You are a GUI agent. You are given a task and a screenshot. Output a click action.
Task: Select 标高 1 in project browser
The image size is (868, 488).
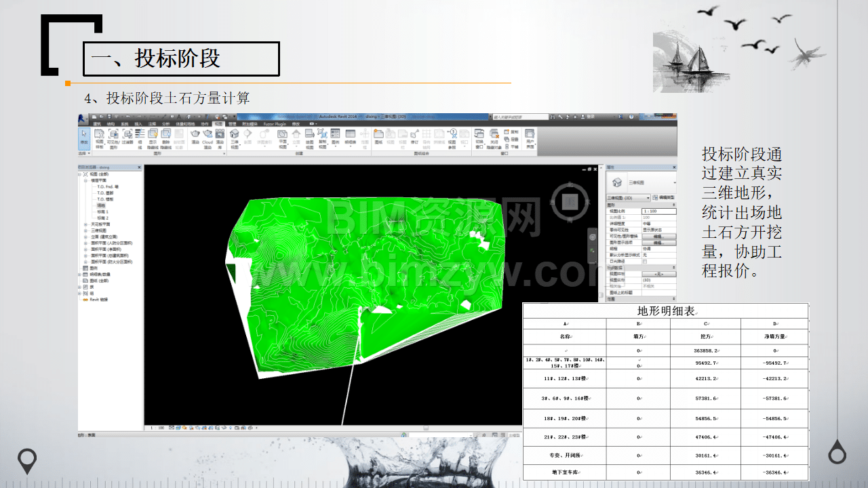click(103, 211)
